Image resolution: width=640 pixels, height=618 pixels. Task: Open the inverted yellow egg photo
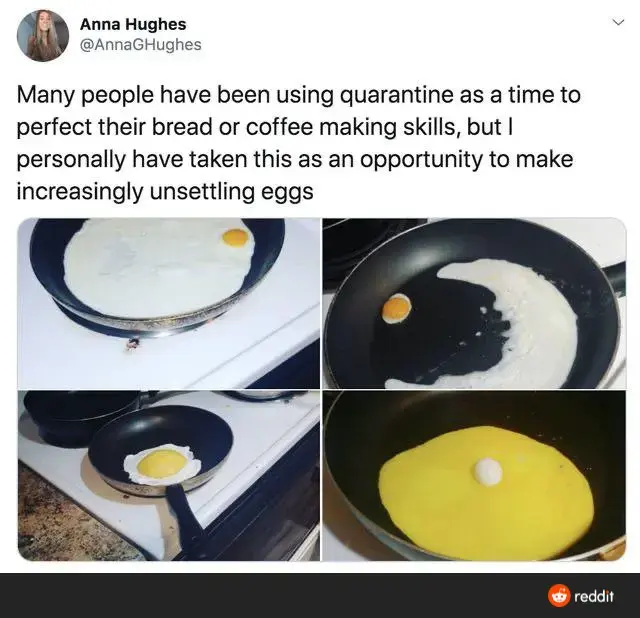[x=474, y=476]
